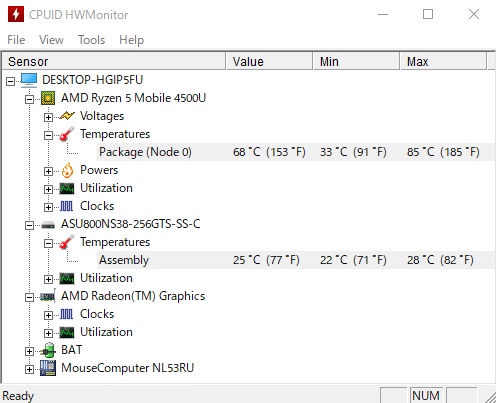This screenshot has width=496, height=403.
Task: Open the View menu
Action: (x=51, y=40)
